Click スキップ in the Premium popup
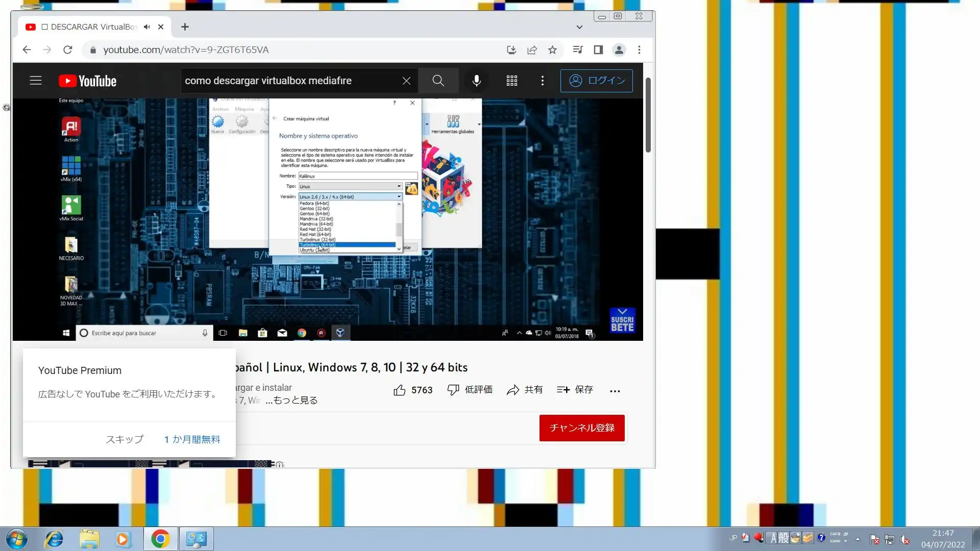980x551 pixels. [124, 439]
